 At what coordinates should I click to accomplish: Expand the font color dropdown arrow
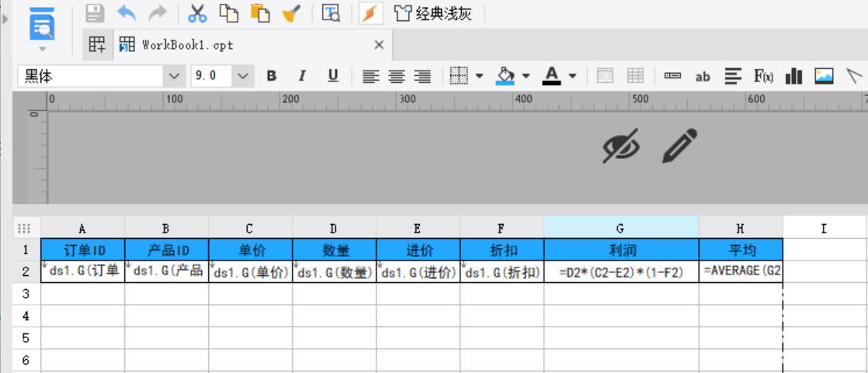572,76
